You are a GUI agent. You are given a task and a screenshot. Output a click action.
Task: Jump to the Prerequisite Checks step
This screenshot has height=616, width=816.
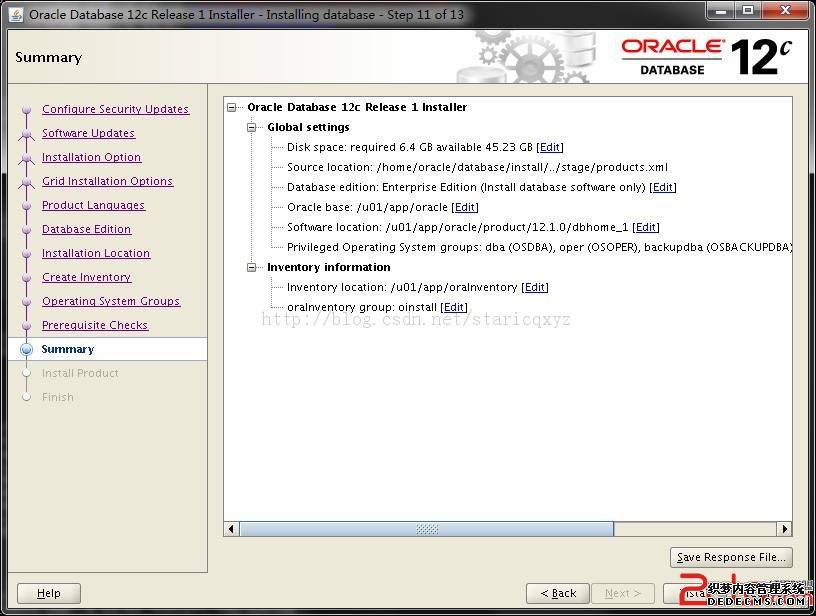coord(95,325)
